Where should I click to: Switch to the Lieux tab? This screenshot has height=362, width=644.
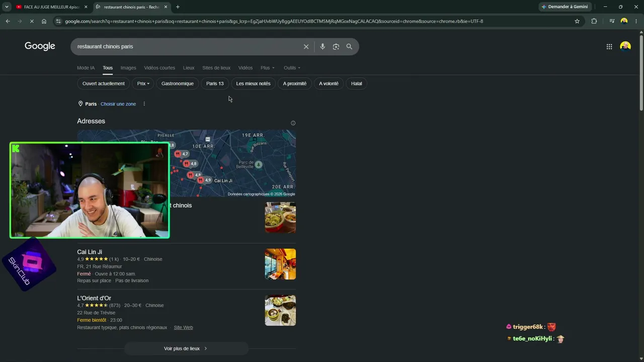[189, 68]
